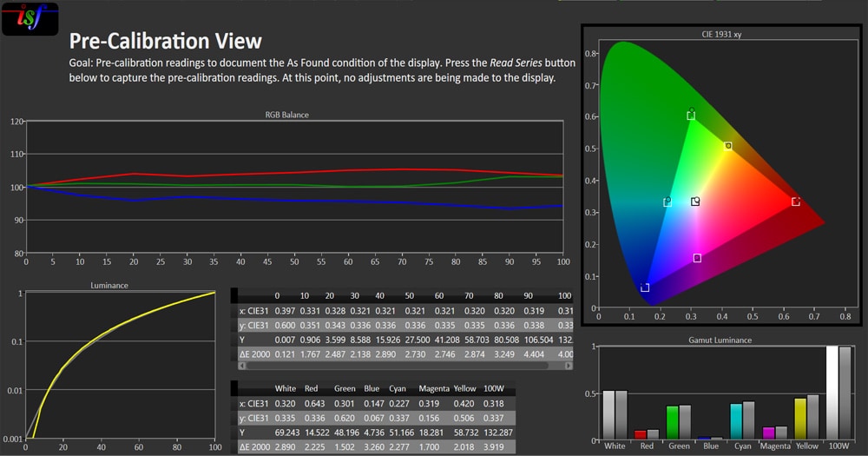The height and width of the screenshot is (456, 868).
Task: Select the Y value 48.196 cell
Action: (x=346, y=433)
